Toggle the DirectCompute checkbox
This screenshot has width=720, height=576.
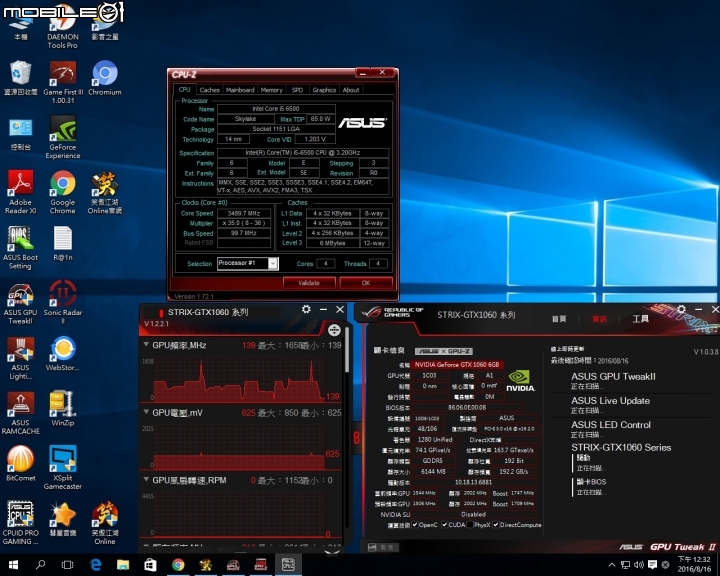tap(496, 525)
